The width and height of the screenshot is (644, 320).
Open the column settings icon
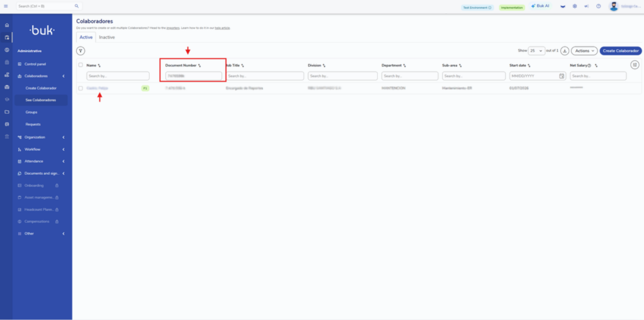point(635,65)
